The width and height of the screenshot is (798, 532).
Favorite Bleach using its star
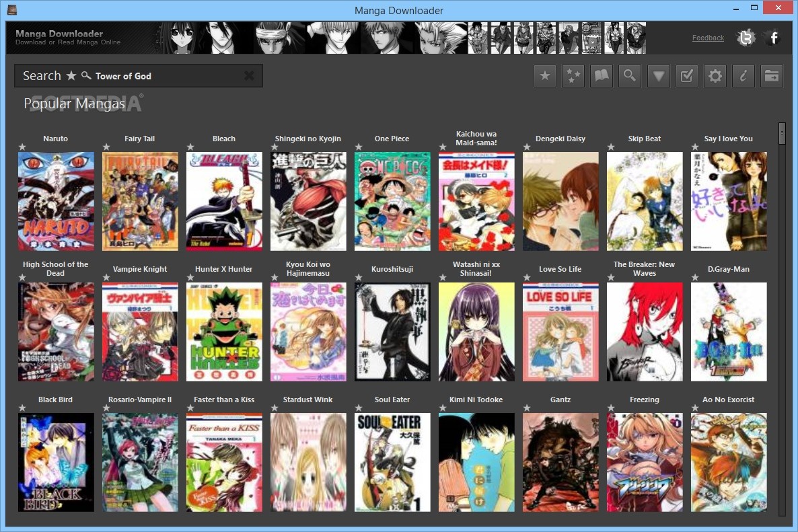tap(190, 147)
